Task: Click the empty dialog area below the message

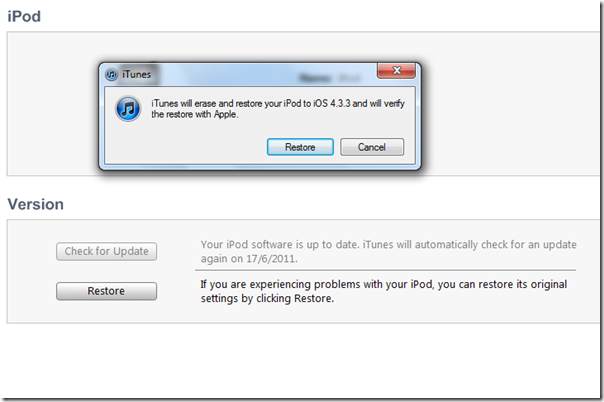Action: (x=185, y=146)
